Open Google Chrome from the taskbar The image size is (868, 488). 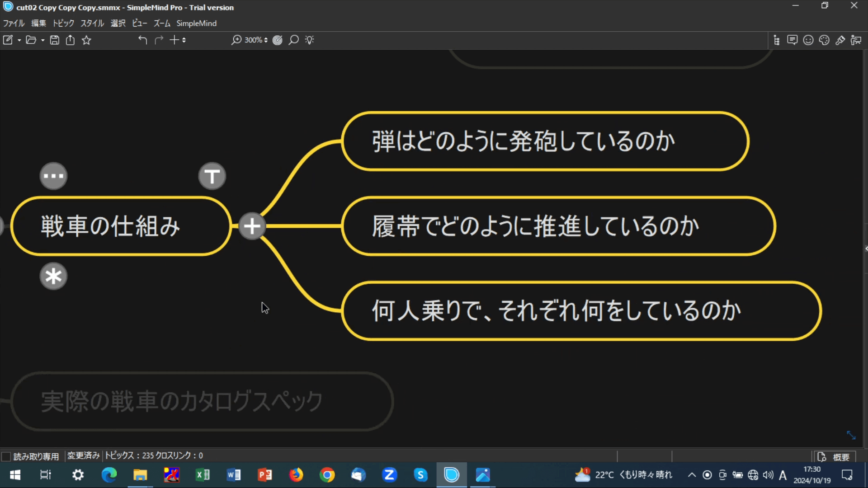point(327,475)
